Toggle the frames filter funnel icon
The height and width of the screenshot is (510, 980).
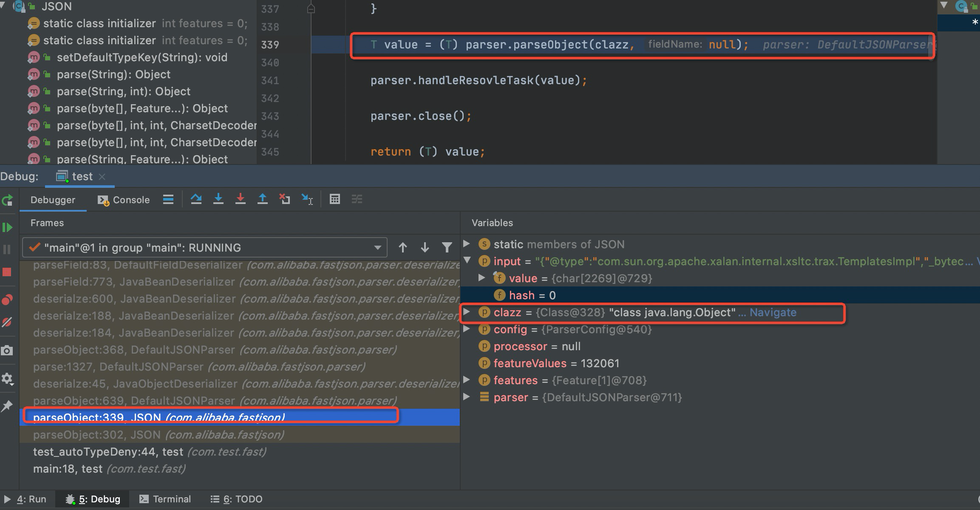tap(447, 247)
